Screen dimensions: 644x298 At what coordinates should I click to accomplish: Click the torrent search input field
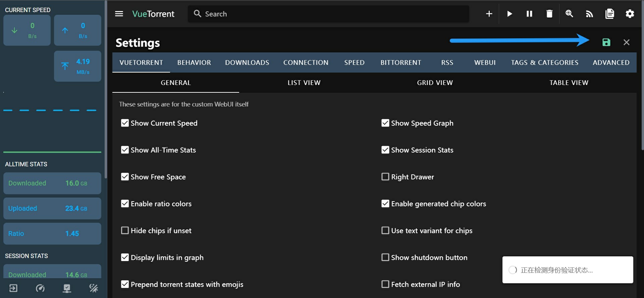tap(329, 14)
